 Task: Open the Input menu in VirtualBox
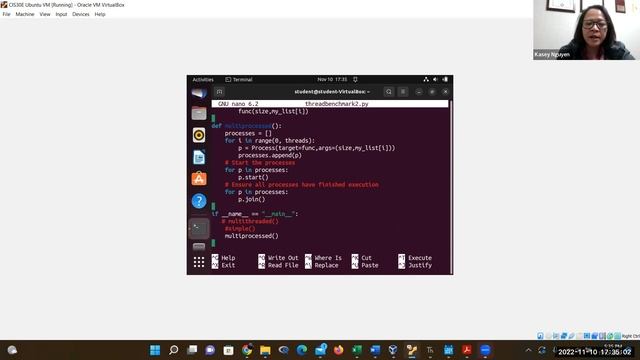click(61, 14)
